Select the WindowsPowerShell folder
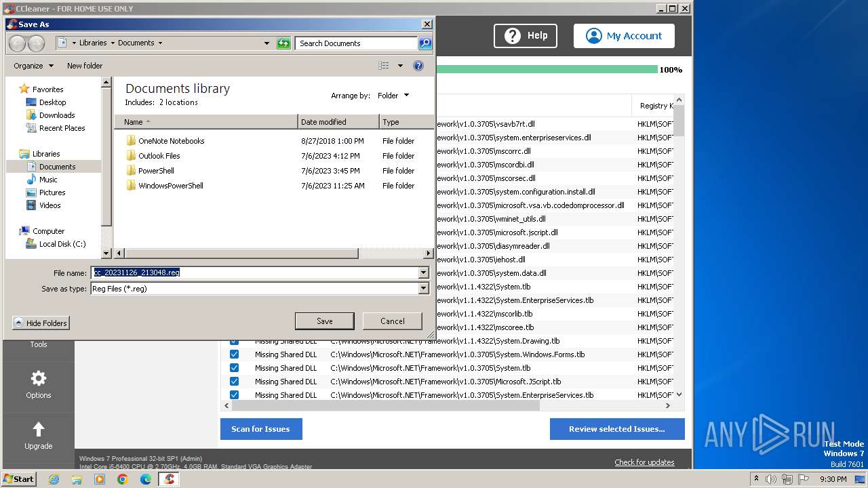The width and height of the screenshot is (868, 488). 170,186
